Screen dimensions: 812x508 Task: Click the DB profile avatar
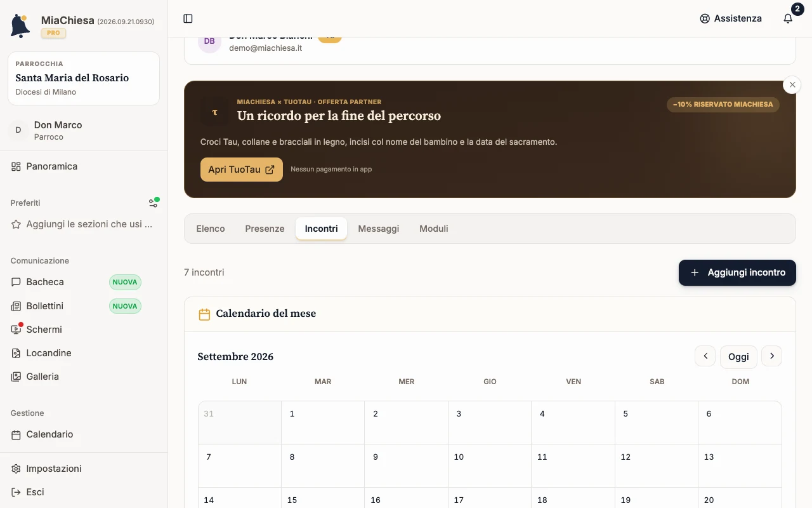(209, 41)
